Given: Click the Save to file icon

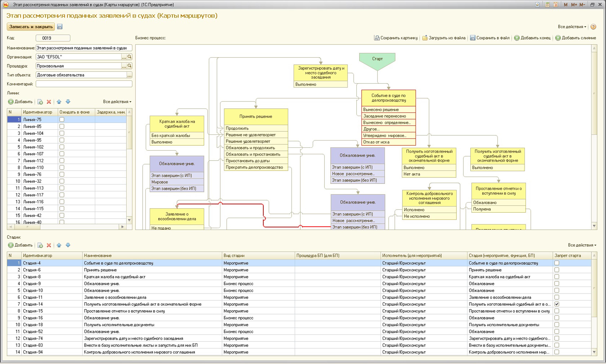Looking at the screenshot, I should (x=473, y=38).
